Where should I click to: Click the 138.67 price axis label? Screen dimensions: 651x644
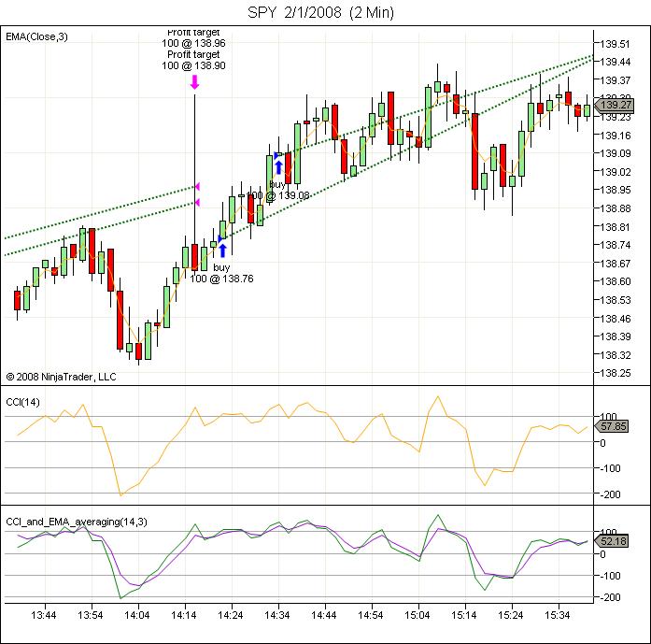coord(615,264)
